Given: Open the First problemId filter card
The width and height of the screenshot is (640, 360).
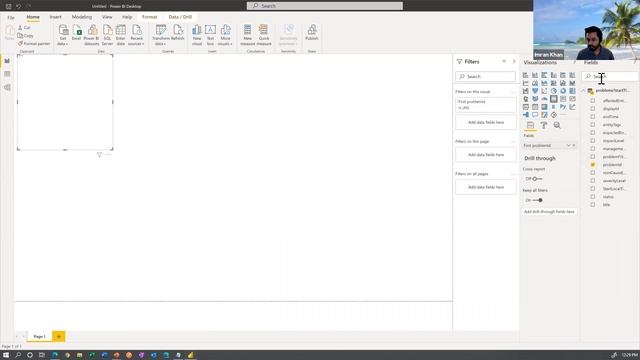Looking at the screenshot, I should 486,104.
